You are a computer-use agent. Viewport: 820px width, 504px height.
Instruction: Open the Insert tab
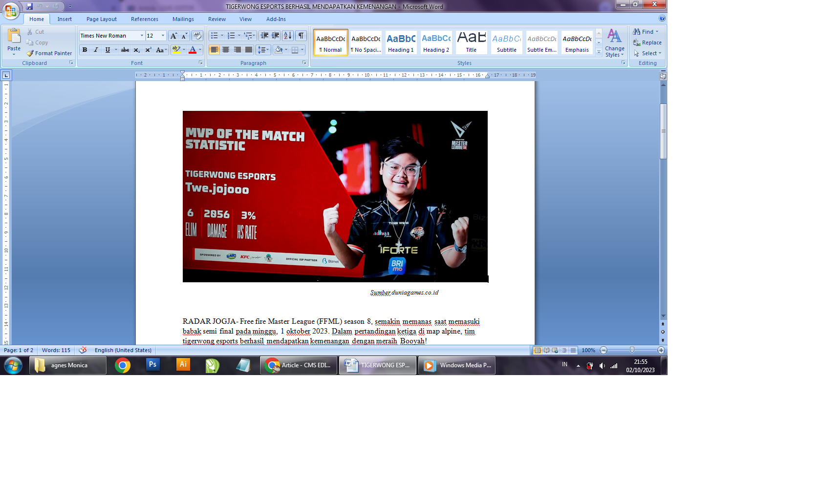point(65,19)
